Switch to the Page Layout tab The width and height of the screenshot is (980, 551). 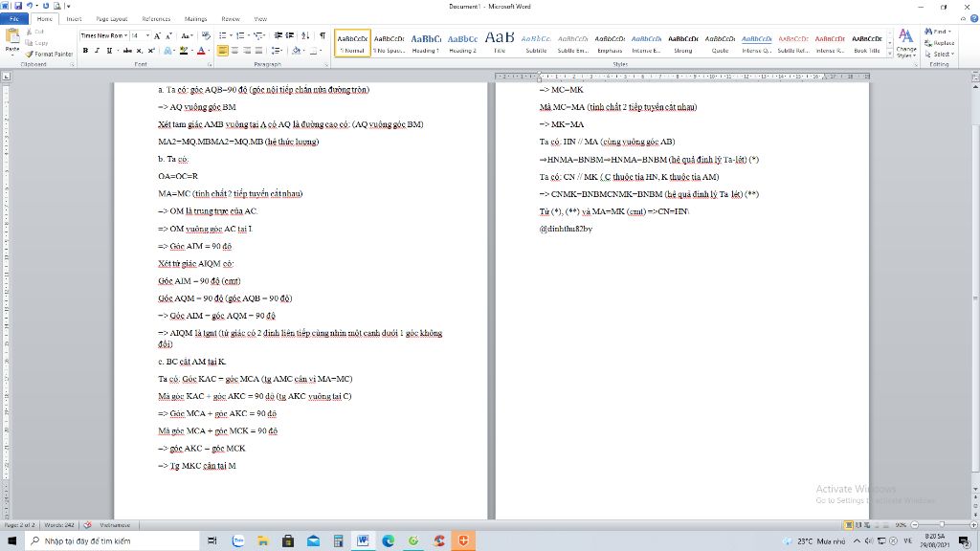(x=111, y=19)
